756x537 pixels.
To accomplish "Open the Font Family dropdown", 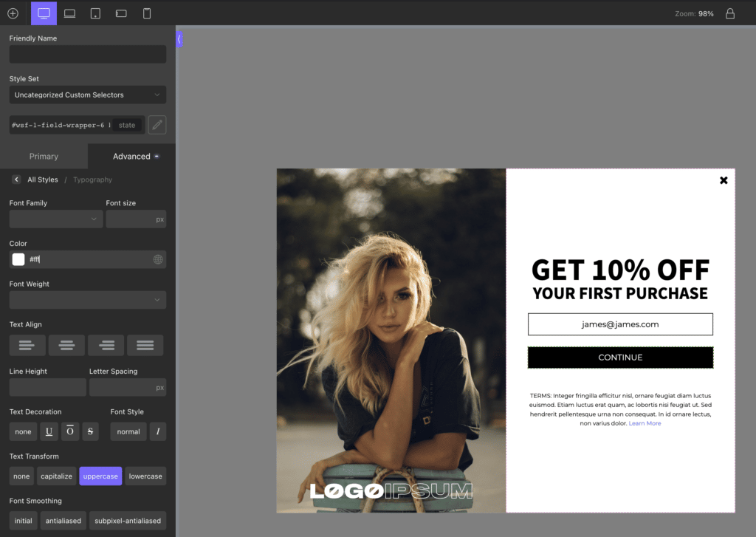I will [x=56, y=219].
